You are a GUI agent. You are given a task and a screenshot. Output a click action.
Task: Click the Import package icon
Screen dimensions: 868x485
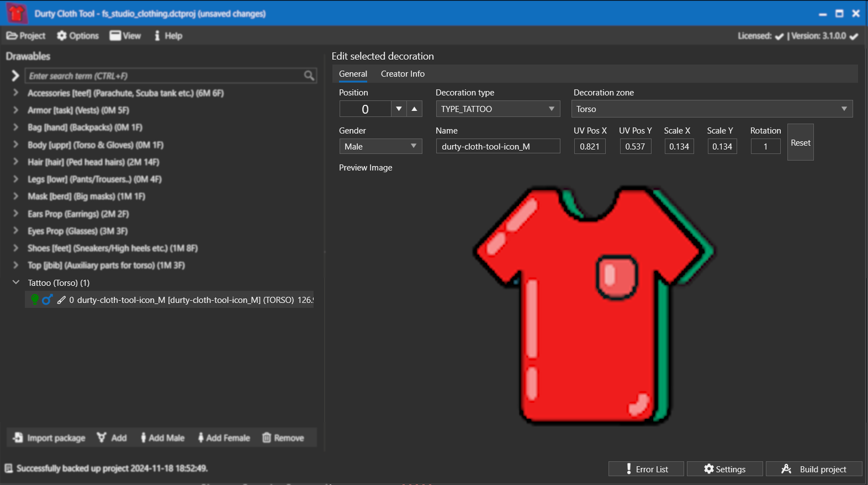tap(18, 438)
